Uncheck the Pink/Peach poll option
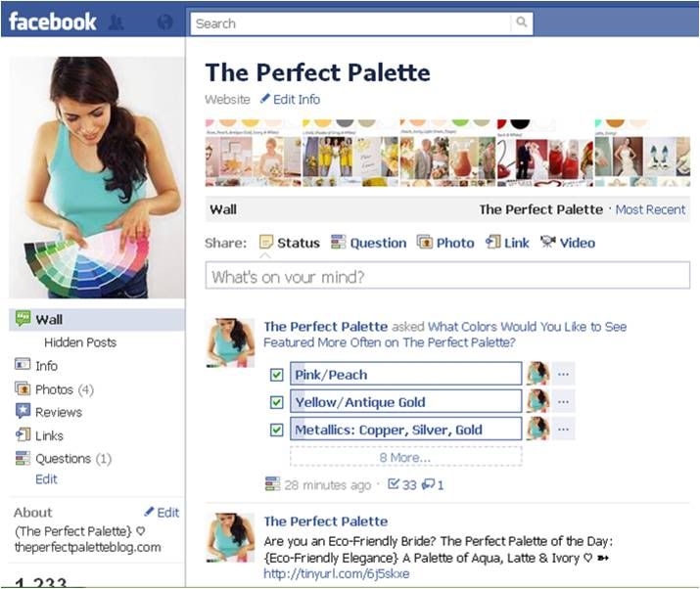Image resolution: width=700 pixels, height=589 pixels. click(277, 375)
